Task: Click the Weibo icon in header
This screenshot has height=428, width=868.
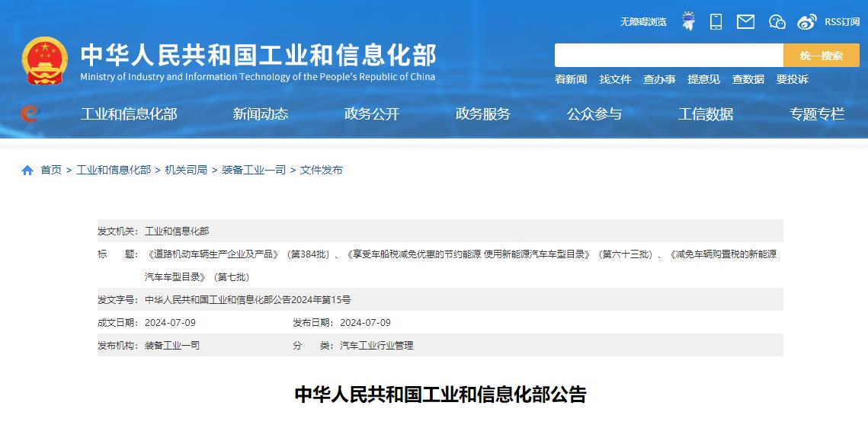Action: tap(806, 21)
